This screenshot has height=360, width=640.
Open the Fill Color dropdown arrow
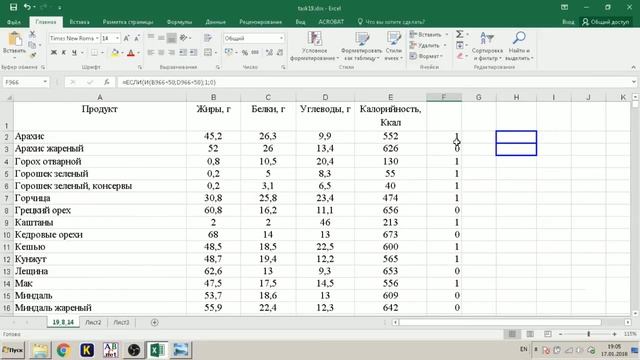point(122,53)
